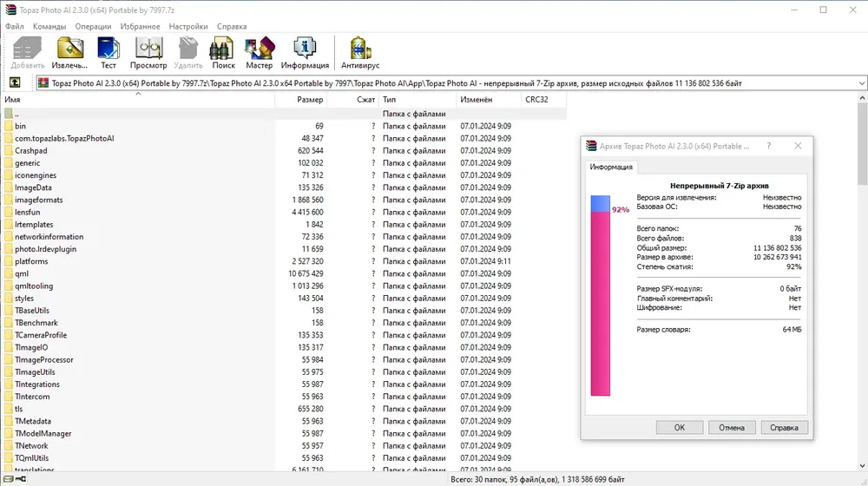Click the Отмена button
868x486 pixels.
click(731, 427)
